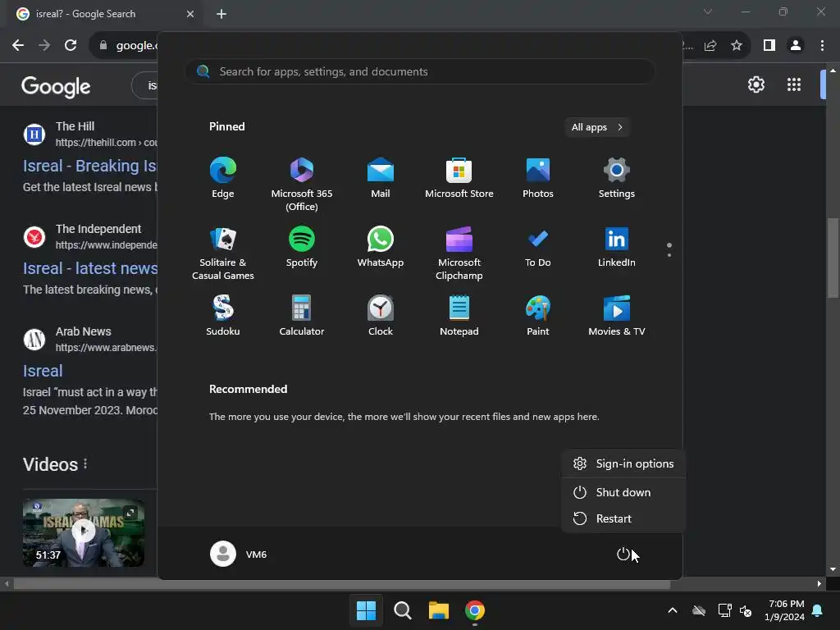
Task: Expand the All apps list
Action: (597, 127)
